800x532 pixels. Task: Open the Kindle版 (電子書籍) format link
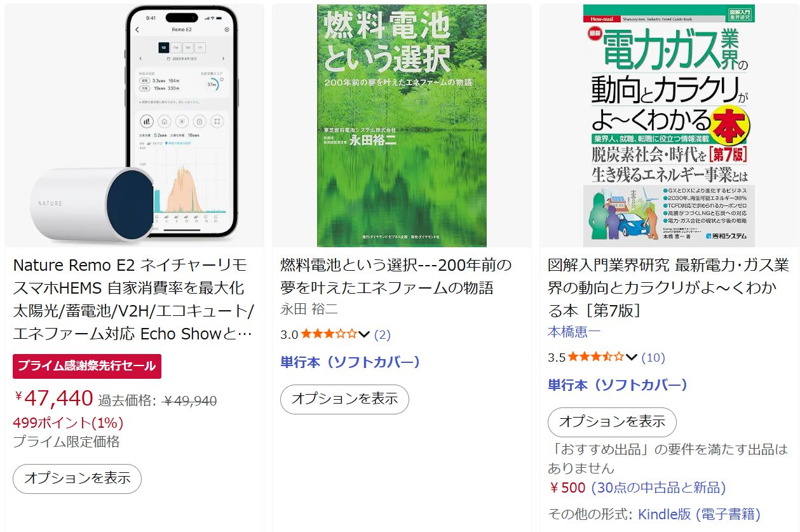[699, 514]
